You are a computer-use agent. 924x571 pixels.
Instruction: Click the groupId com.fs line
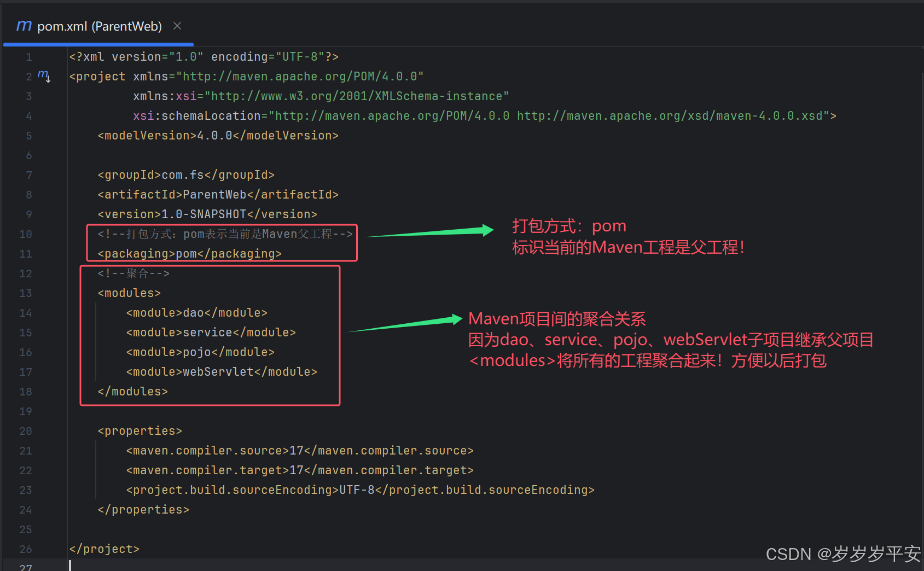[186, 175]
